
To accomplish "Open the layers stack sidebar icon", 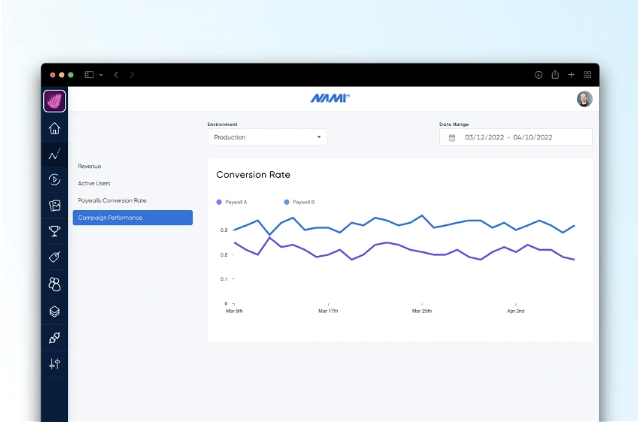I will point(54,311).
